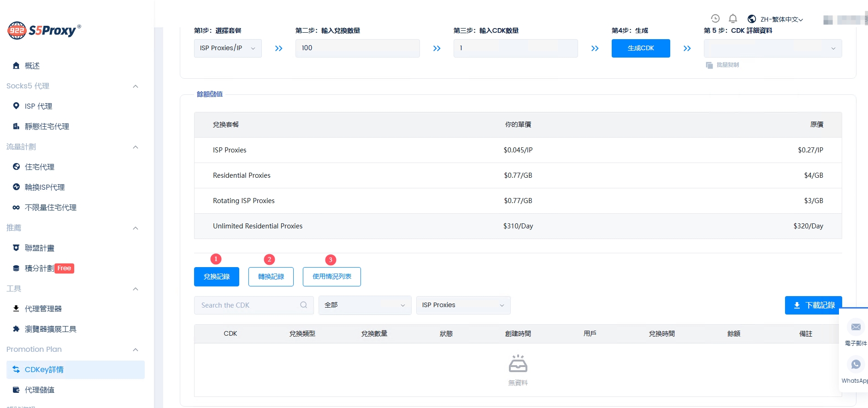Click the 下載記錄 download button

[x=813, y=305]
